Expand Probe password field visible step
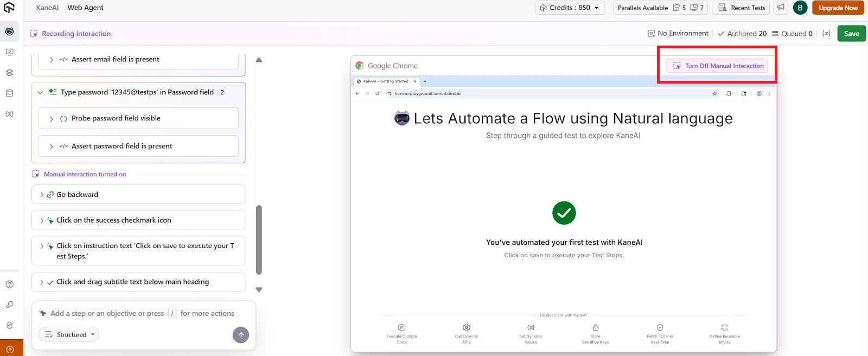Image resolution: width=868 pixels, height=356 pixels. (52, 119)
